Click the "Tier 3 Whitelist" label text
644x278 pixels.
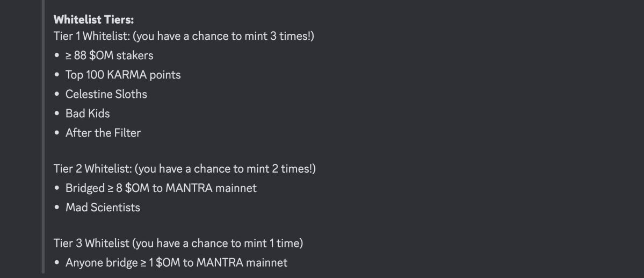(x=91, y=243)
